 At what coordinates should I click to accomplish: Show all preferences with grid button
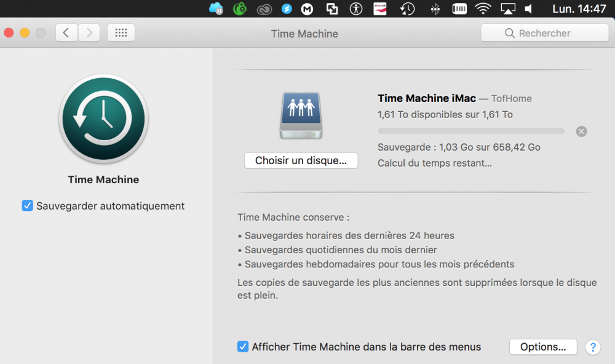click(x=121, y=33)
